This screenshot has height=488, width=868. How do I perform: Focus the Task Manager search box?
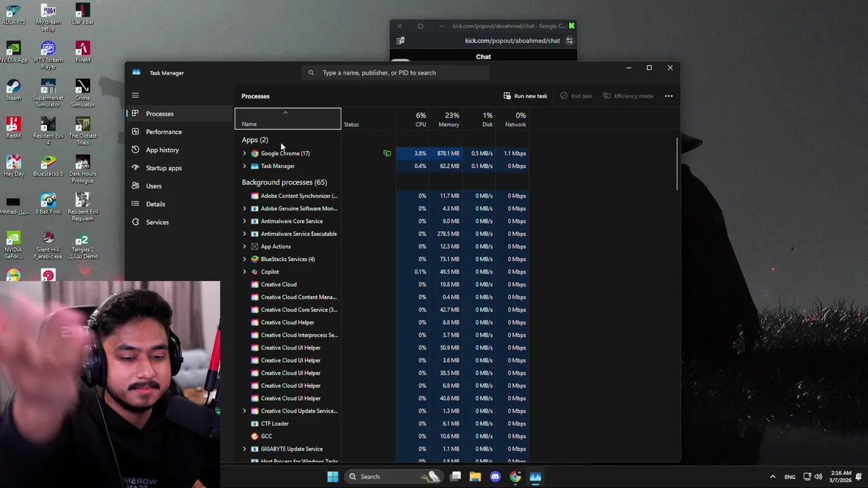click(396, 73)
